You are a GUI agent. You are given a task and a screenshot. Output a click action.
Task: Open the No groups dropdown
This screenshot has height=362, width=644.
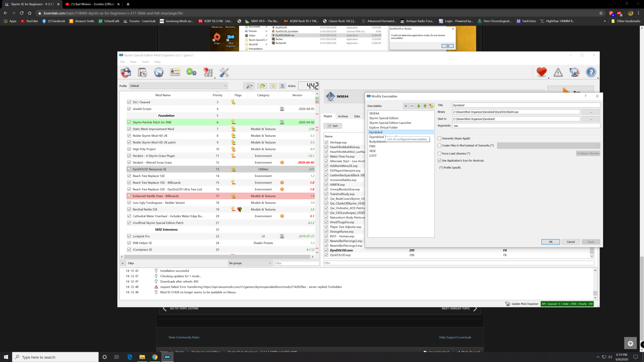(250, 263)
